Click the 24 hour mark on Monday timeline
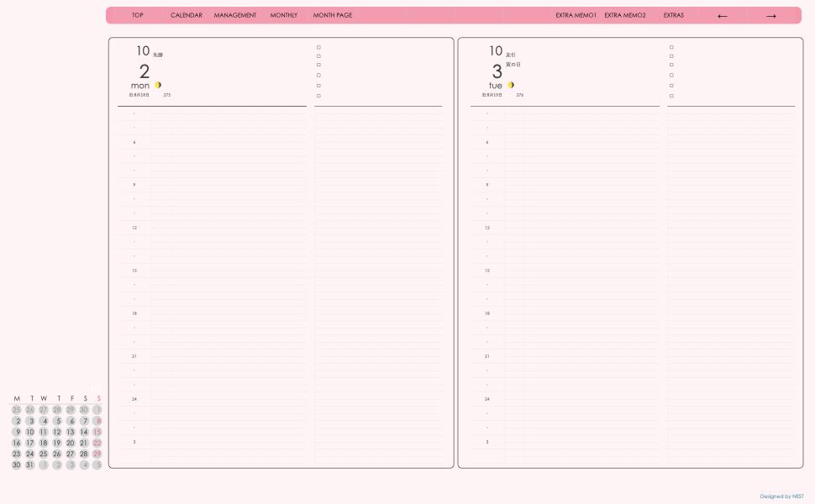This screenshot has height=504, width=815. pos(134,399)
